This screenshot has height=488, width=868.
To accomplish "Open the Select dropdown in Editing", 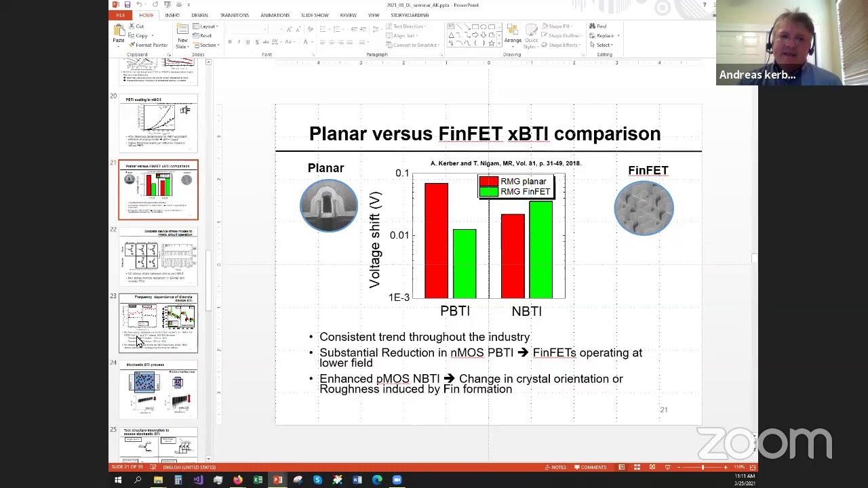I will [x=601, y=45].
